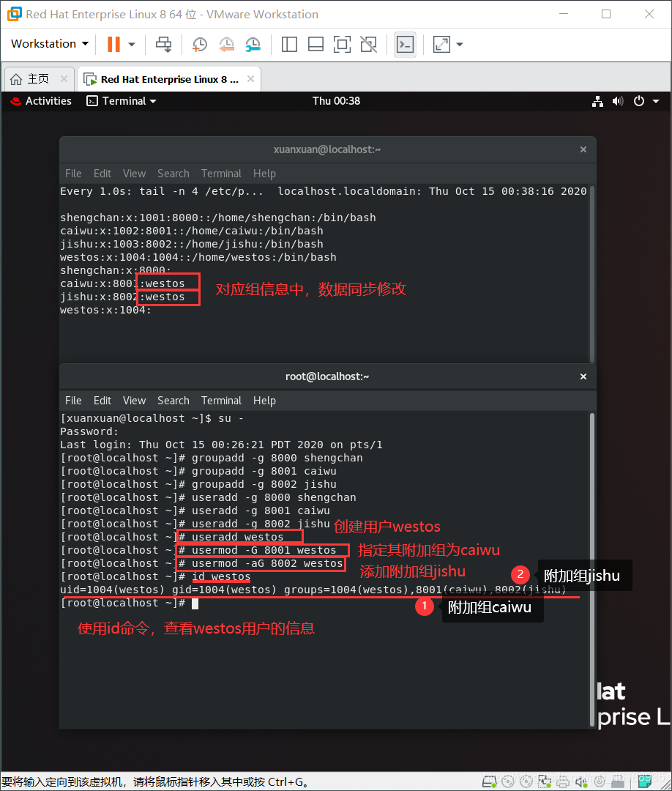The height and width of the screenshot is (791, 672).
Task: Click Send Ctrl+Alt+Del to VM icon
Action: [163, 45]
